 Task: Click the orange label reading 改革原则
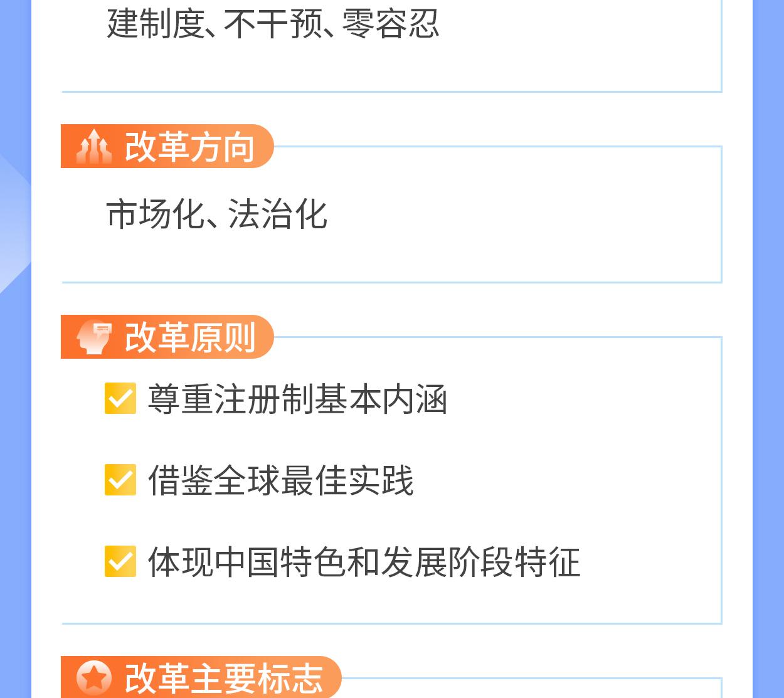pyautogui.click(x=189, y=337)
